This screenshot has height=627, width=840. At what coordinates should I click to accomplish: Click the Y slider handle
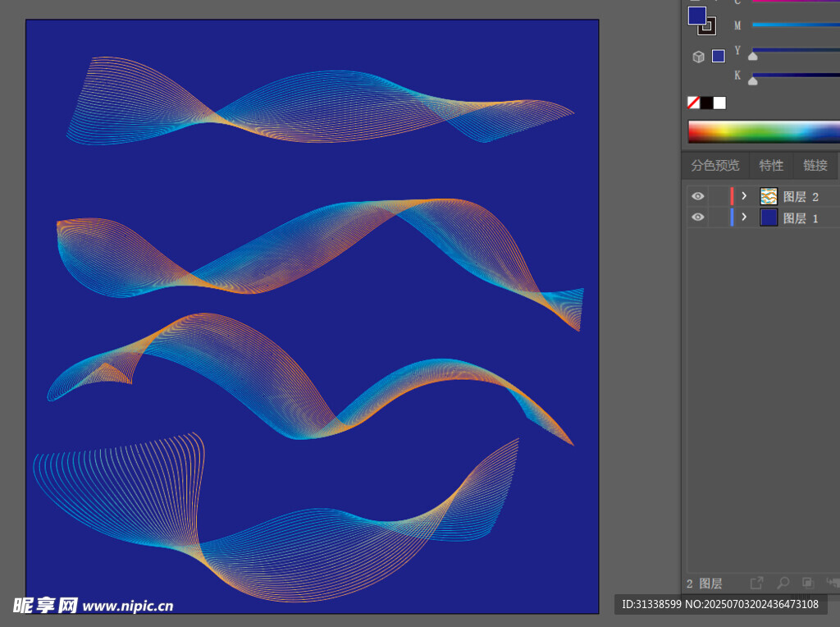(x=753, y=57)
